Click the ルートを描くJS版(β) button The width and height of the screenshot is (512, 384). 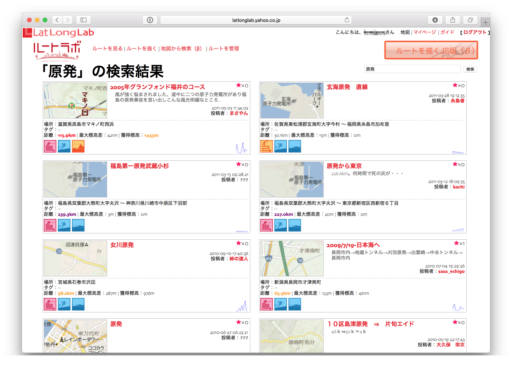[x=431, y=50]
